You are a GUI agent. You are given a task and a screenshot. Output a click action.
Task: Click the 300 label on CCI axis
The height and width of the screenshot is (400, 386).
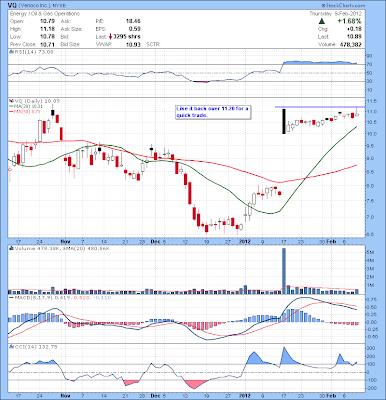371,348
